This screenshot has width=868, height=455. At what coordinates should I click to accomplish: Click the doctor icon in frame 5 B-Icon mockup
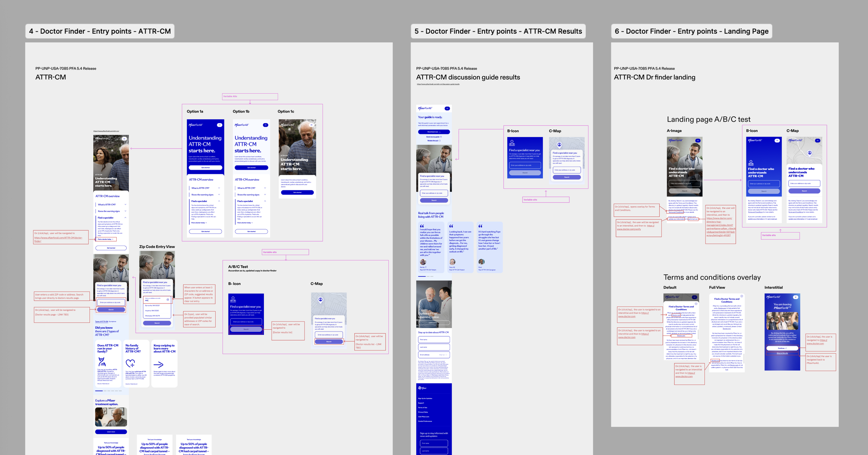[x=512, y=142]
